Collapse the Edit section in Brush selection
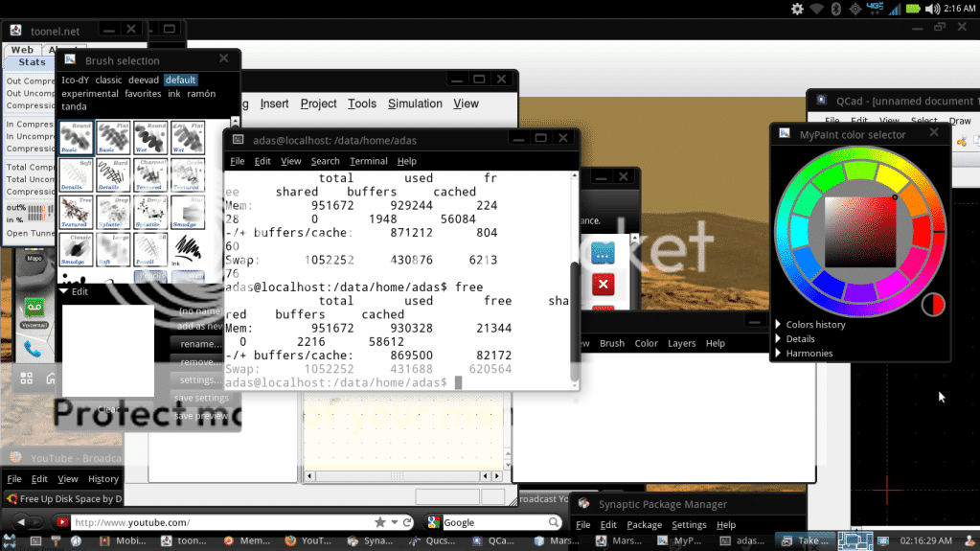Viewport: 980px width, 551px height. point(64,291)
